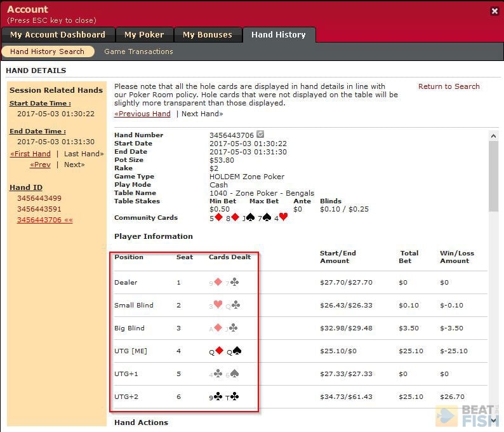Click Dealer's 7 of clubs card
The height and width of the screenshot is (432, 504).
232,282
